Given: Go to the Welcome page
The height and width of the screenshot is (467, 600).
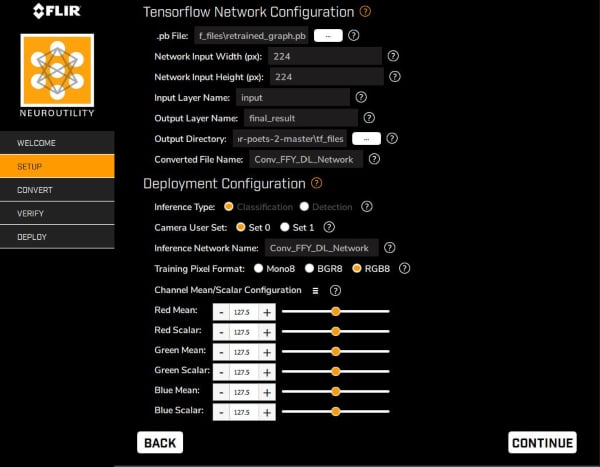Looking at the screenshot, I should (57, 143).
